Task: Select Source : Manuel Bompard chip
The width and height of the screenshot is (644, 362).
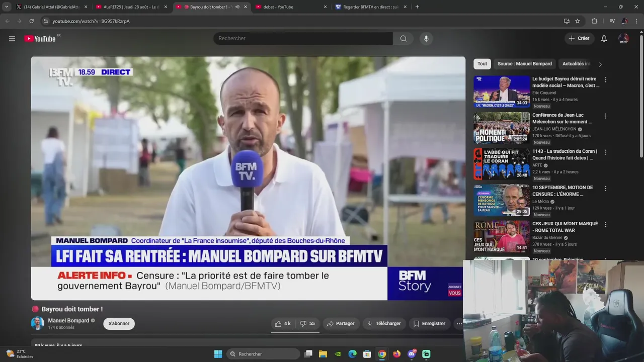Action: click(x=525, y=64)
